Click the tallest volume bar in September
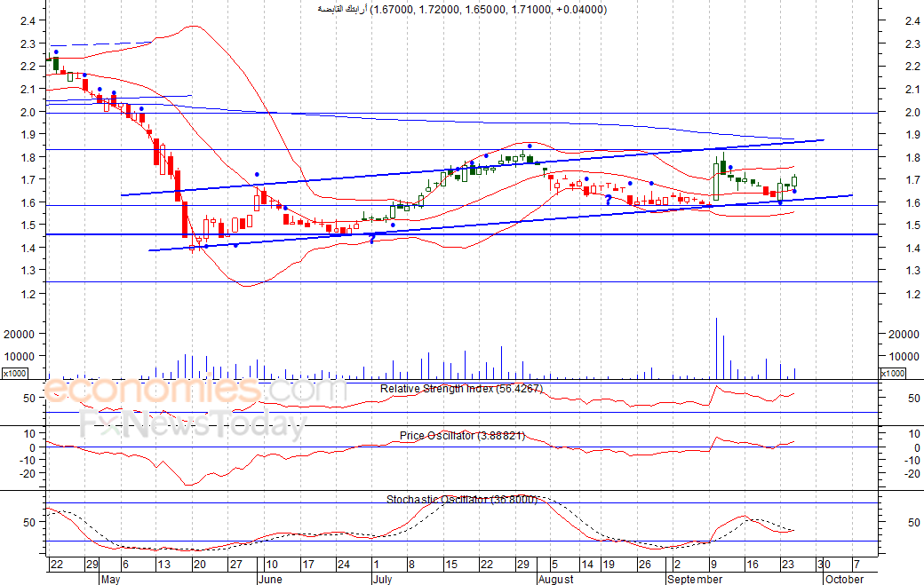 point(716,348)
